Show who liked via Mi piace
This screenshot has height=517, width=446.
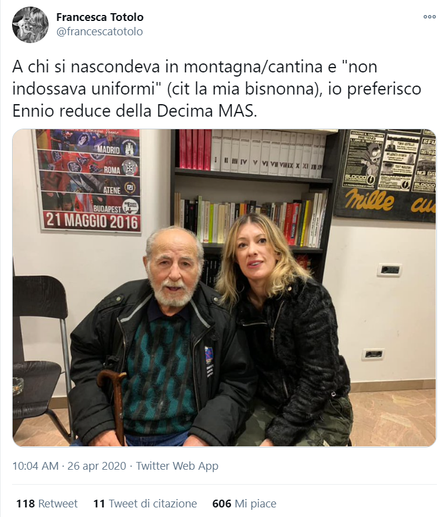255,503
